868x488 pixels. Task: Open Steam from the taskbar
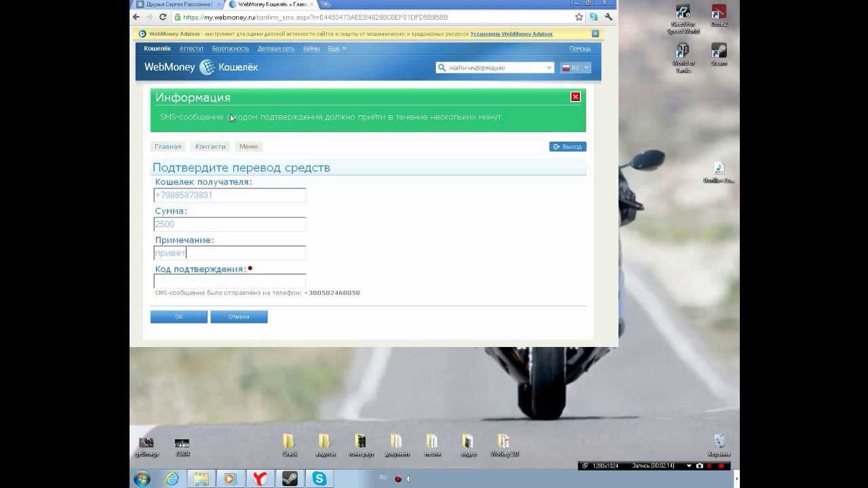(290, 479)
